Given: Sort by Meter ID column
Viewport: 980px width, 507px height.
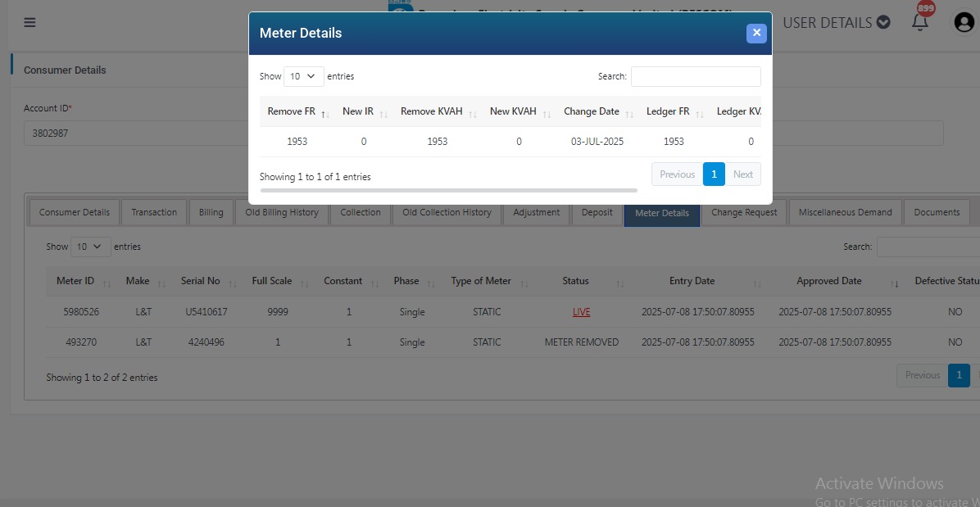Looking at the screenshot, I should (x=81, y=281).
